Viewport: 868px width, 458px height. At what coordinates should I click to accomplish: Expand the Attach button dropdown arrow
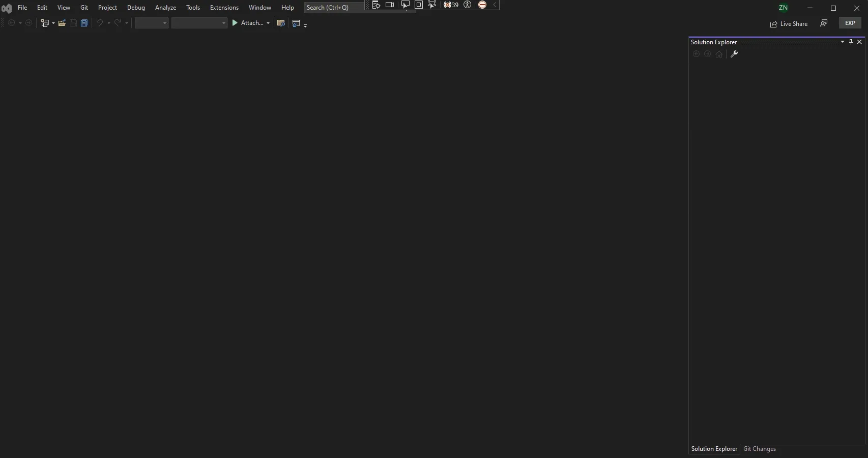(x=268, y=23)
